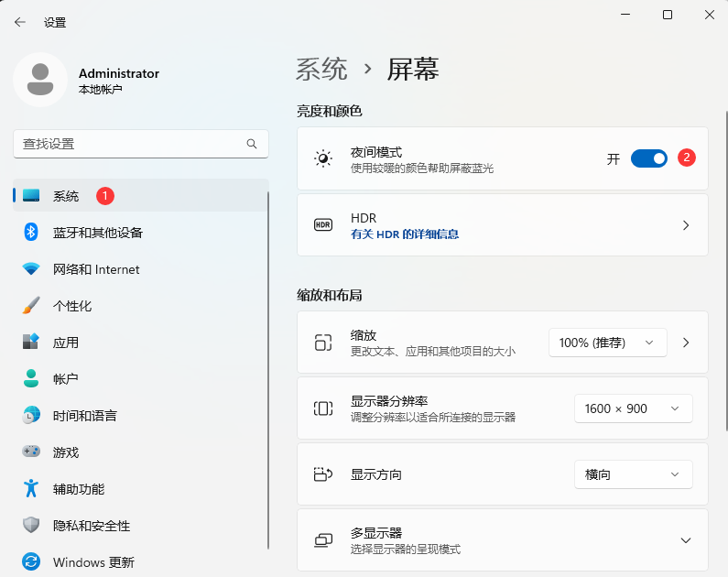The image size is (728, 577).
Task: Open the HDR settings chevron
Action: (x=686, y=225)
